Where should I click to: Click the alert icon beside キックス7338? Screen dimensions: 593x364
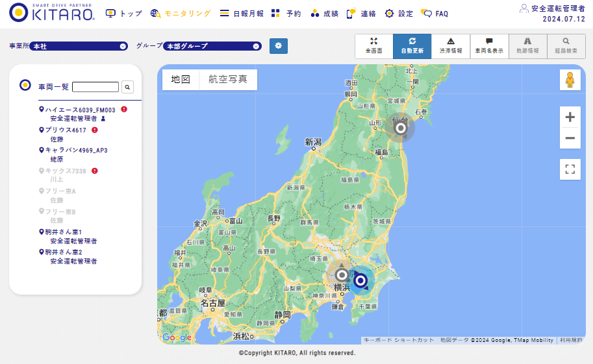click(95, 171)
